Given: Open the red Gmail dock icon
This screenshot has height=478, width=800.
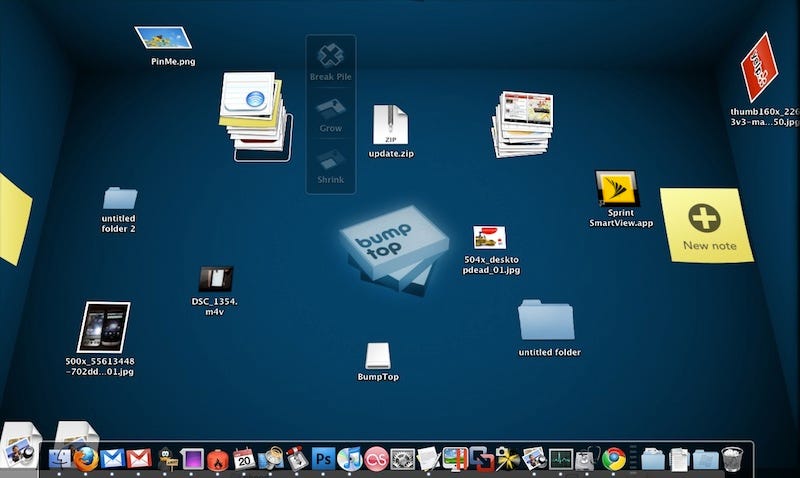Looking at the screenshot, I should [139, 459].
